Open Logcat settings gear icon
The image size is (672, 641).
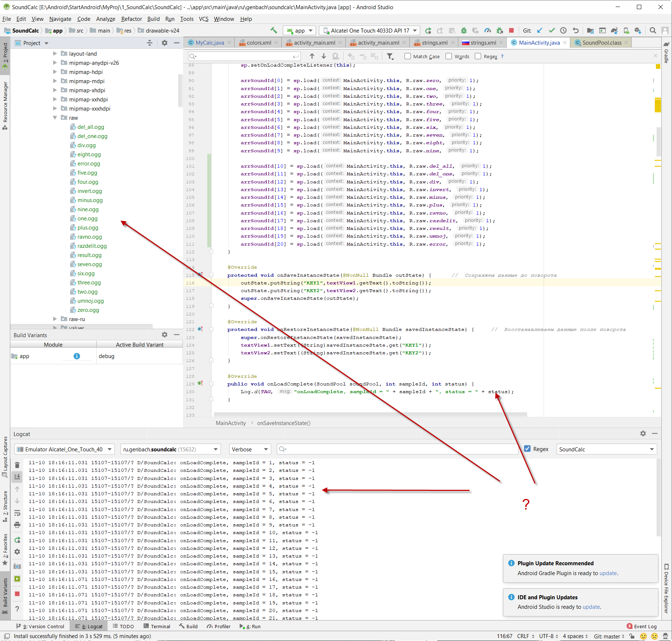pos(643,434)
